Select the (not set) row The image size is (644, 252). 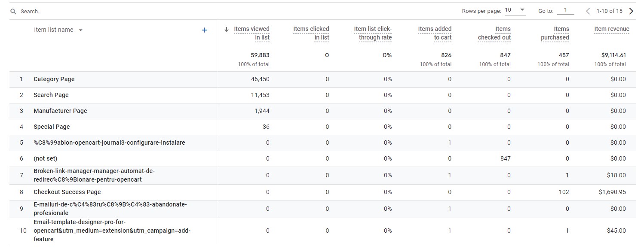point(322,159)
